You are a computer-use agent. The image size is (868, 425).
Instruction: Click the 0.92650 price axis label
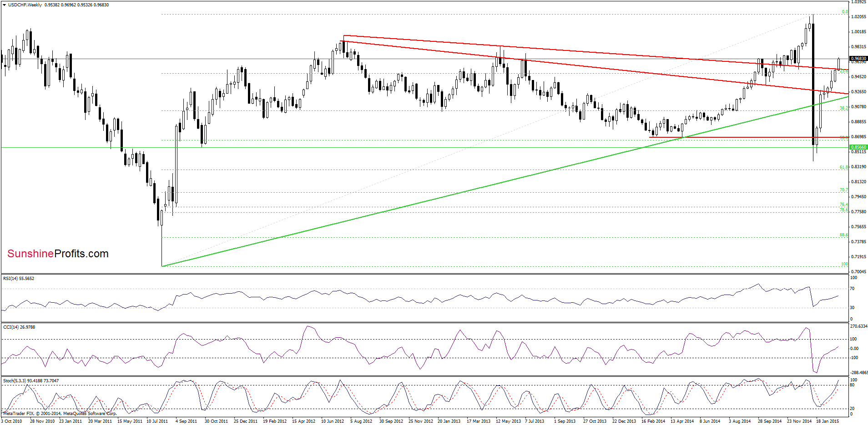(x=858, y=92)
